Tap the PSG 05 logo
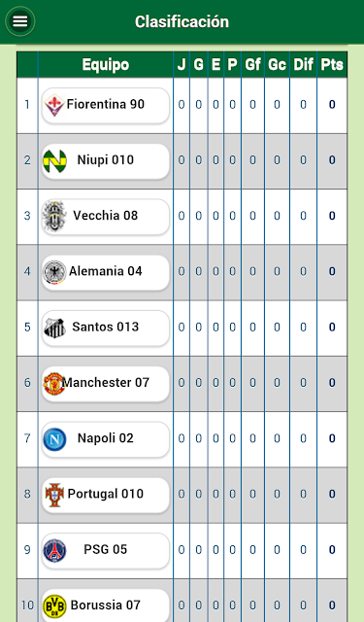Image resolution: width=364 pixels, height=622 pixels. (54, 550)
